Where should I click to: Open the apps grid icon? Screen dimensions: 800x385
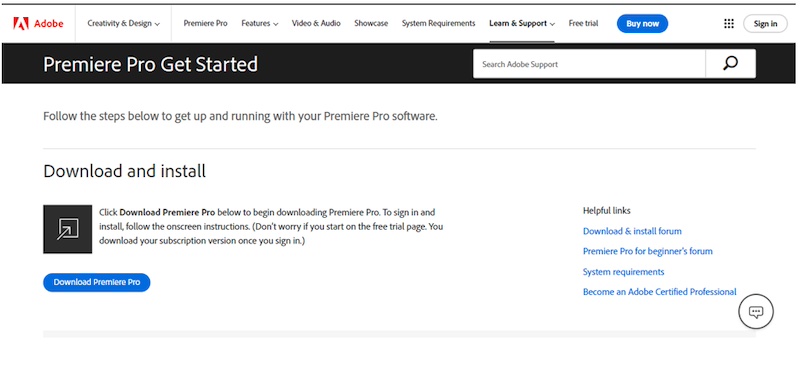point(729,23)
